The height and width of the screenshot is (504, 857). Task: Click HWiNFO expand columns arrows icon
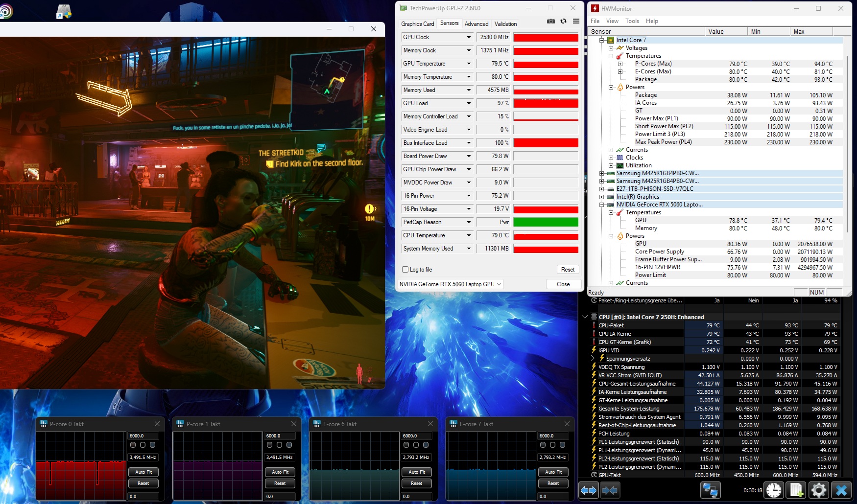click(x=589, y=490)
